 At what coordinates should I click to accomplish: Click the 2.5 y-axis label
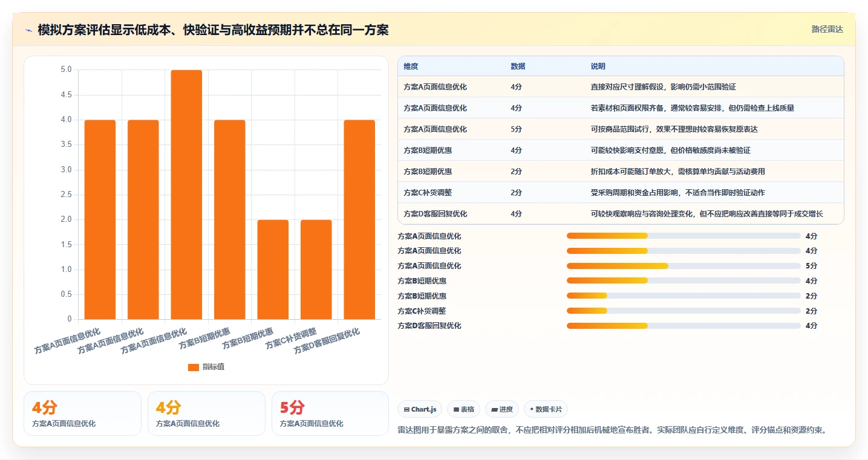click(66, 195)
